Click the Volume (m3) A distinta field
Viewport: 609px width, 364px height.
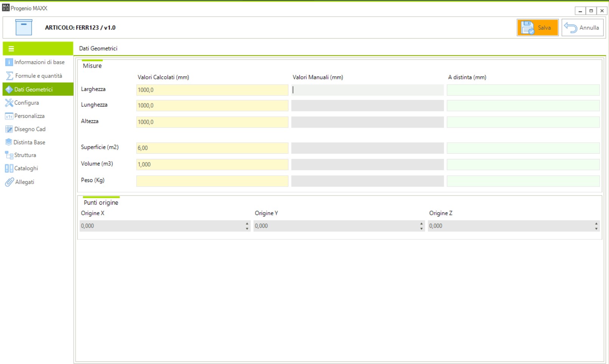click(x=523, y=165)
